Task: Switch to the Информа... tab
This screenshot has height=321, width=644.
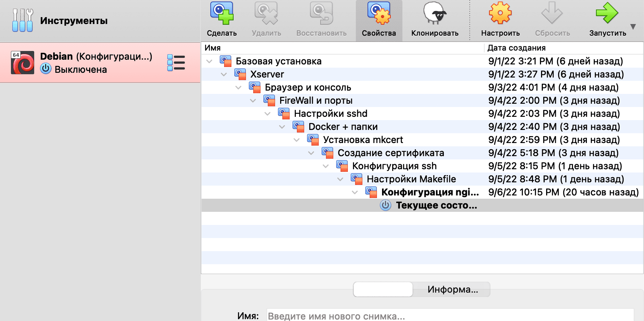Action: (452, 289)
